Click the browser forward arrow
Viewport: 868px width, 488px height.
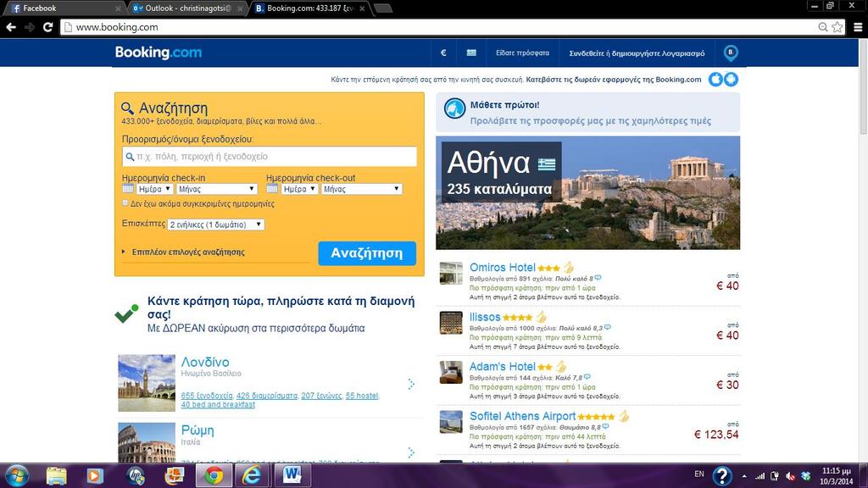(x=30, y=27)
